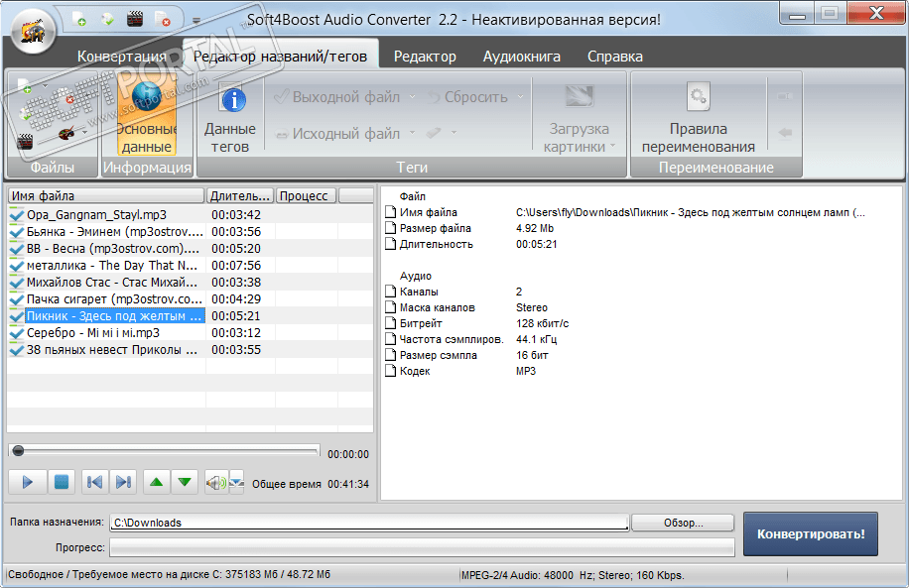
Task: Click the Выходной файл button
Action: pyautogui.click(x=338, y=97)
